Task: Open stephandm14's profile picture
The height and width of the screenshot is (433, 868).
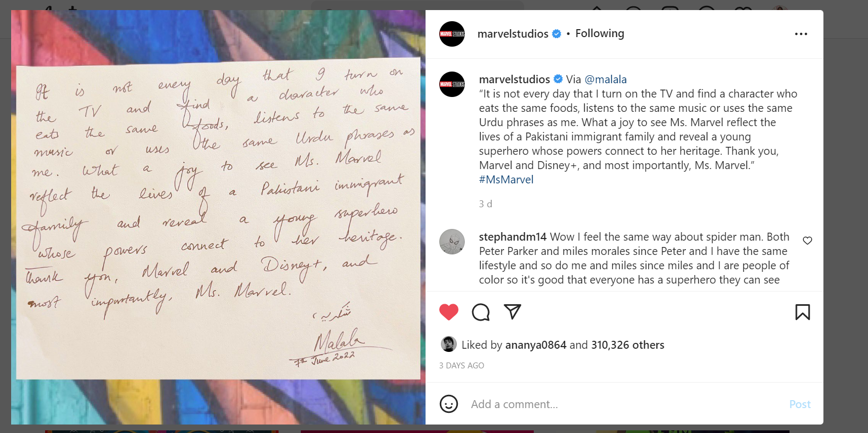Action: pos(452,242)
